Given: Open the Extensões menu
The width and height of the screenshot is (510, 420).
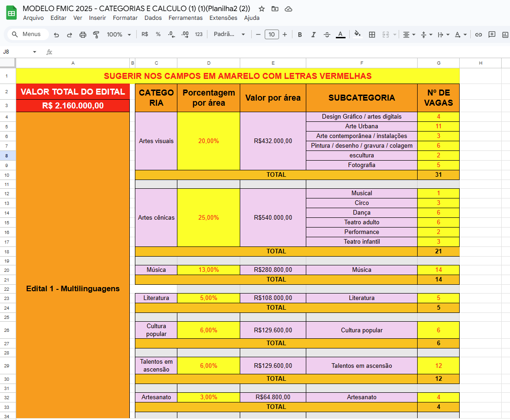Looking at the screenshot, I should 223,18.
